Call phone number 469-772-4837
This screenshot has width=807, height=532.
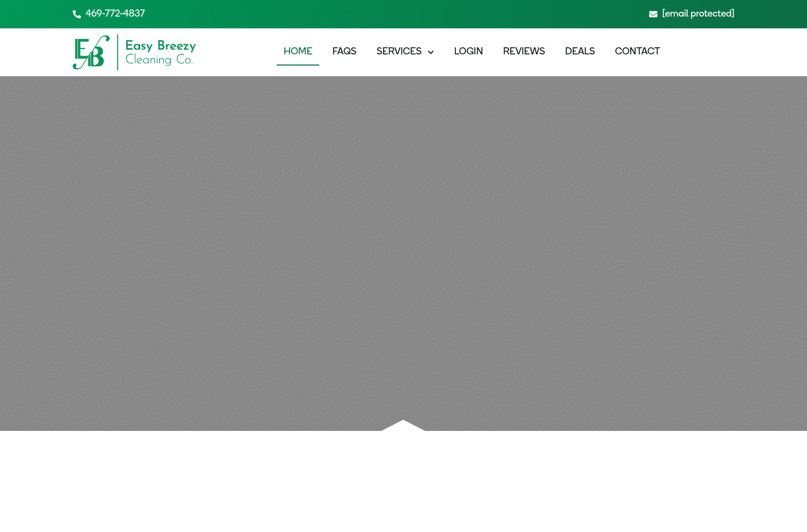tap(115, 14)
